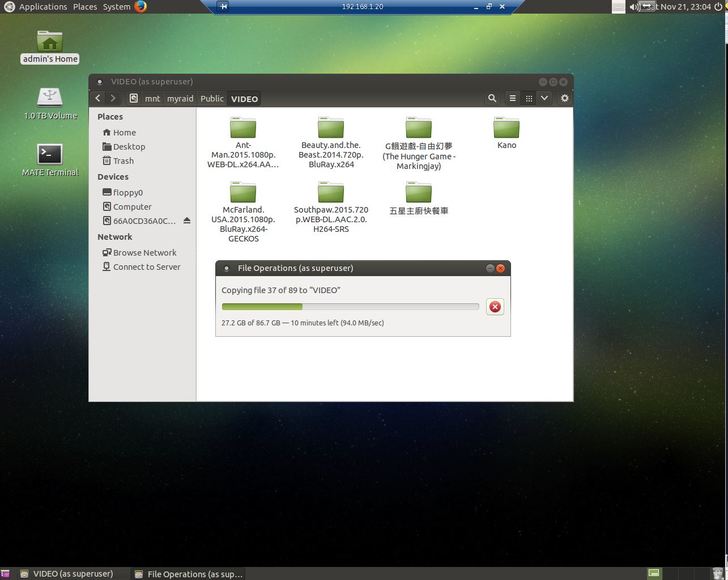Cancel the file copy operation
This screenshot has width=728, height=580.
coord(494,307)
